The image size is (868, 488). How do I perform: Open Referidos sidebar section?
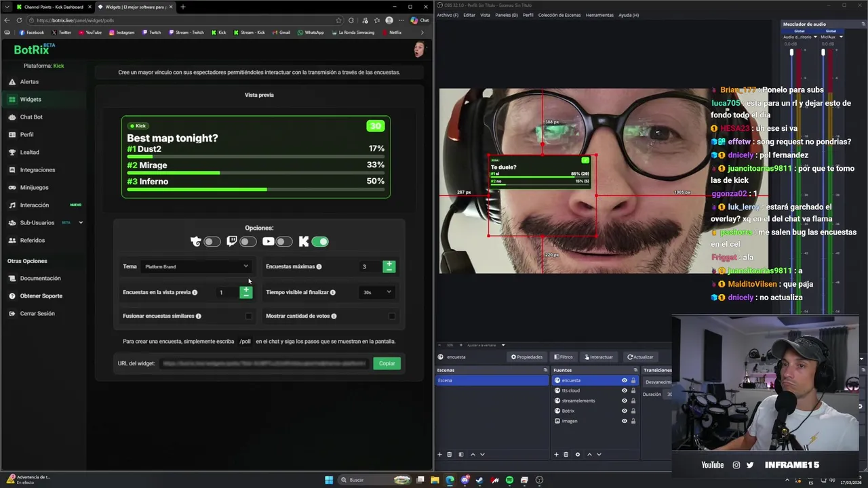[32, 240]
